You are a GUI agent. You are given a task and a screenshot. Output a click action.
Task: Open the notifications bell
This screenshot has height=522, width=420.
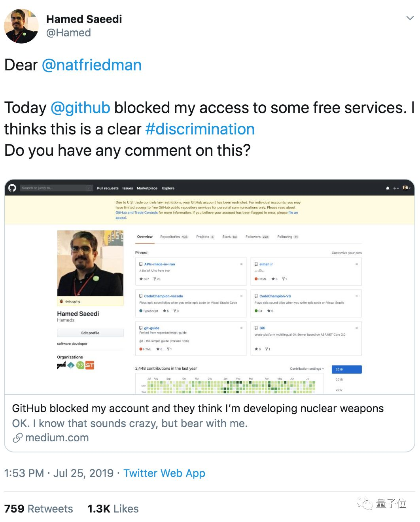coord(388,188)
